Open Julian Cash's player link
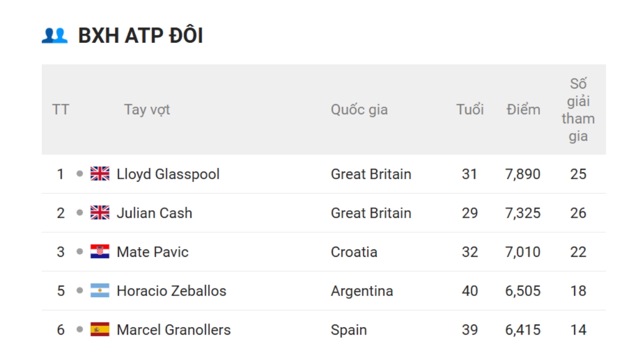 point(154,213)
